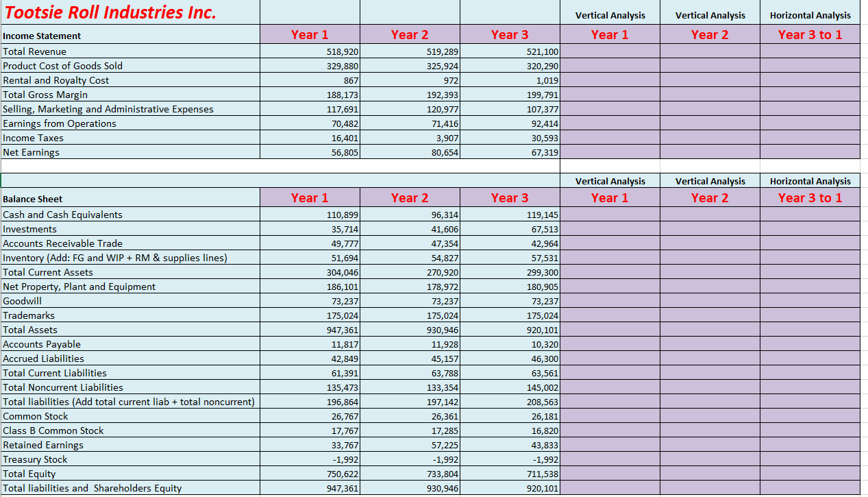Click Accounts Receivable Trade label
Image resolution: width=868 pixels, height=497 pixels.
click(130, 243)
